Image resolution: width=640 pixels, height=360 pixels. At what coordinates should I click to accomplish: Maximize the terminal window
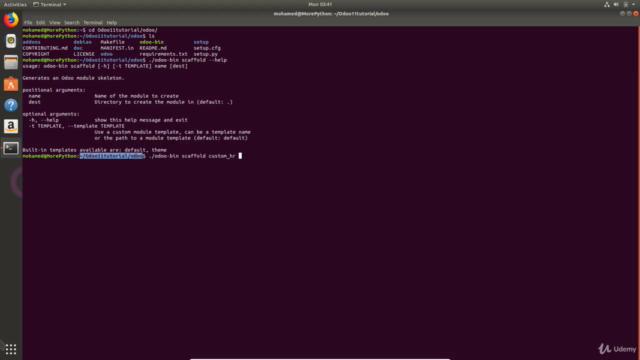tap(629, 13)
